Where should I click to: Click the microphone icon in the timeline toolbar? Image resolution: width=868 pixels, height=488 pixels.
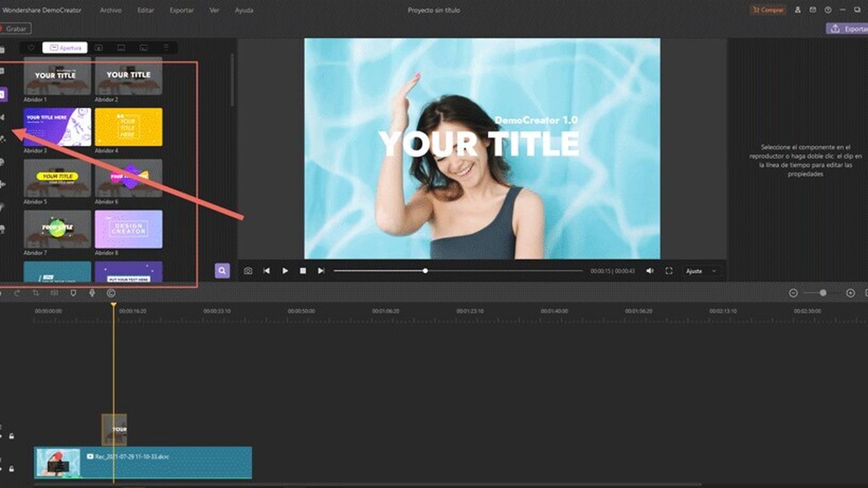tap(91, 293)
